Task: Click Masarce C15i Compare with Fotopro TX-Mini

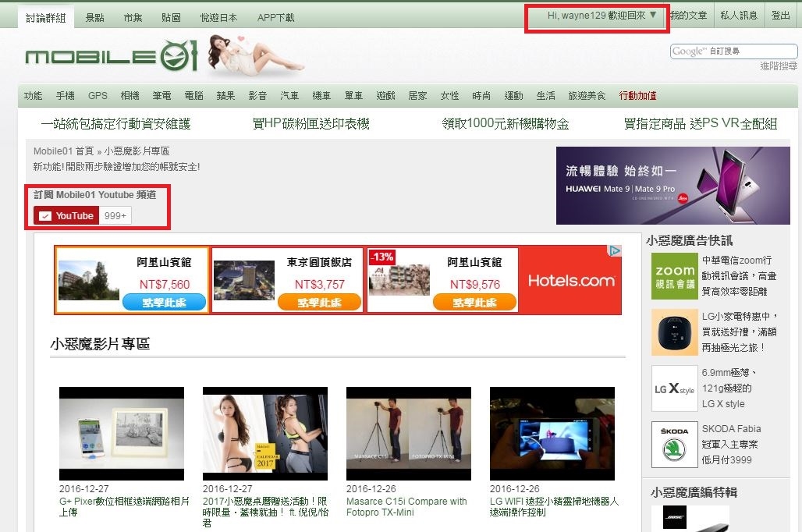Action: click(x=406, y=507)
